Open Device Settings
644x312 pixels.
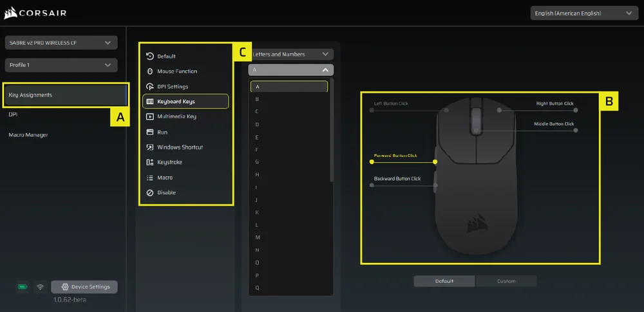click(84, 287)
